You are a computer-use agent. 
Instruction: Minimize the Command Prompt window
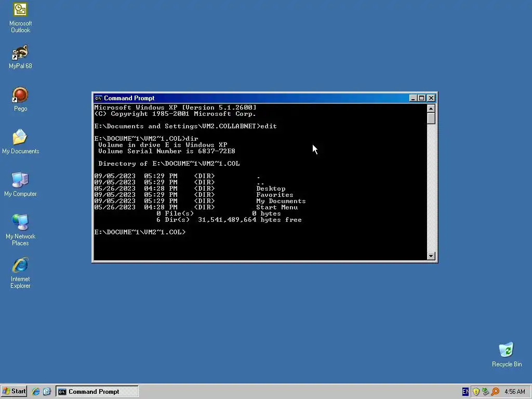[x=413, y=98]
